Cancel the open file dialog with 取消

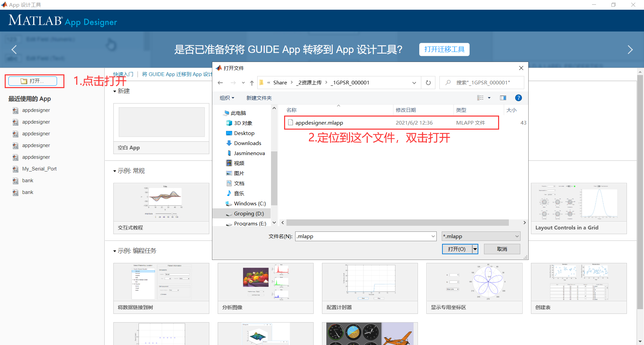502,249
